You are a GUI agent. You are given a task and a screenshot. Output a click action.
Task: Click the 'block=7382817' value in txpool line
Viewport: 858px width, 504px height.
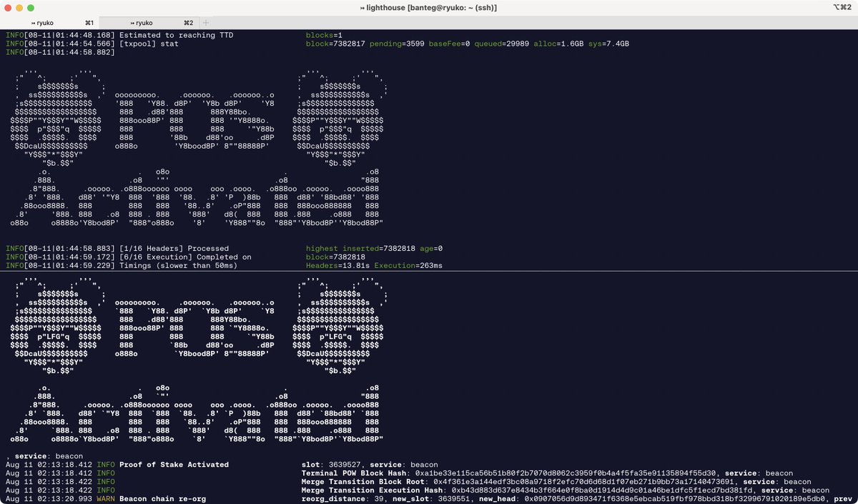tap(335, 44)
